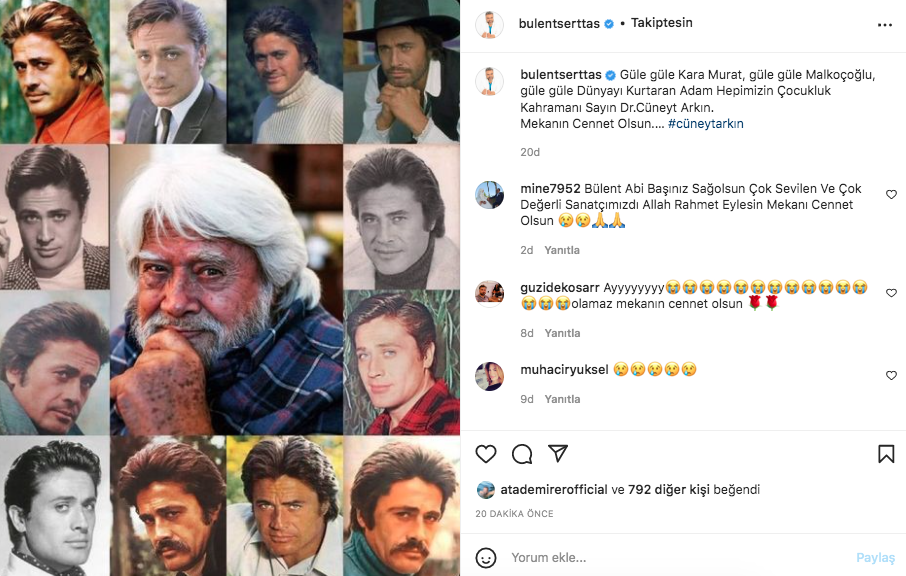Click the Yorum ekle comment field
Viewport: 906px width, 576px height.
click(x=670, y=558)
